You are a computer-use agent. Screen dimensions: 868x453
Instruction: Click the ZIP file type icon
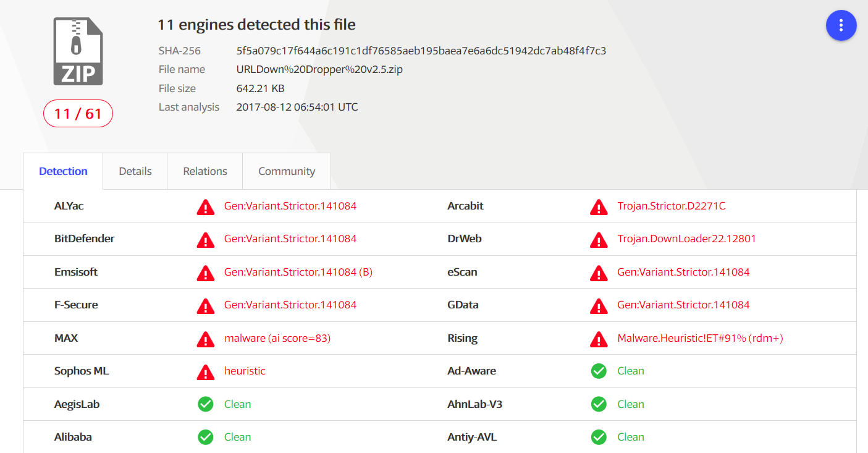click(78, 51)
